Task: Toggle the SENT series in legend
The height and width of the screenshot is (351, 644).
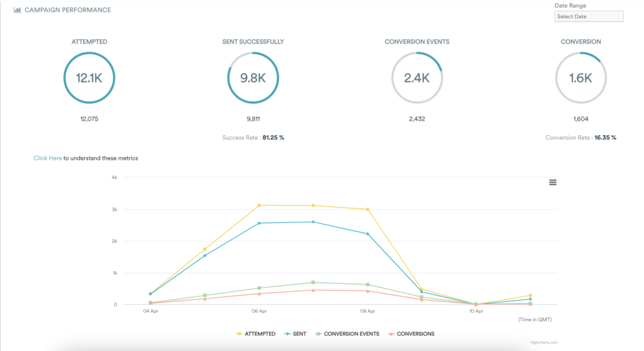Action: pyautogui.click(x=295, y=334)
